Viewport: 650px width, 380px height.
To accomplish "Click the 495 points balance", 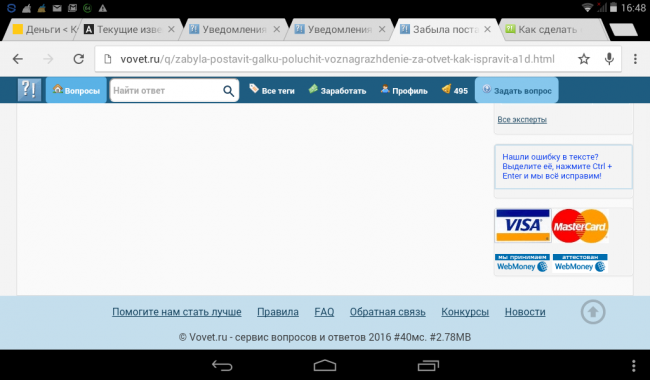I will coord(455,90).
